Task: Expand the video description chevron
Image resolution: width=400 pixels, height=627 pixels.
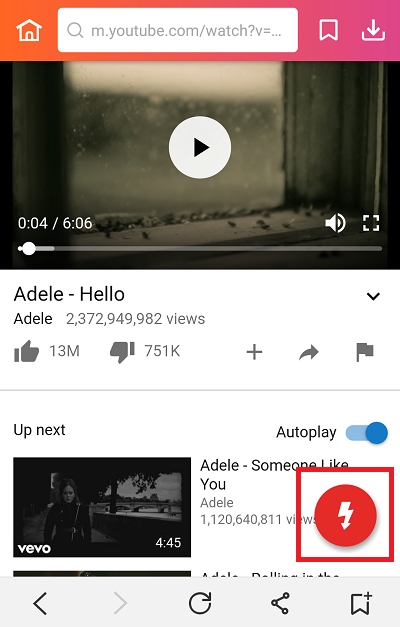Action: [373, 296]
